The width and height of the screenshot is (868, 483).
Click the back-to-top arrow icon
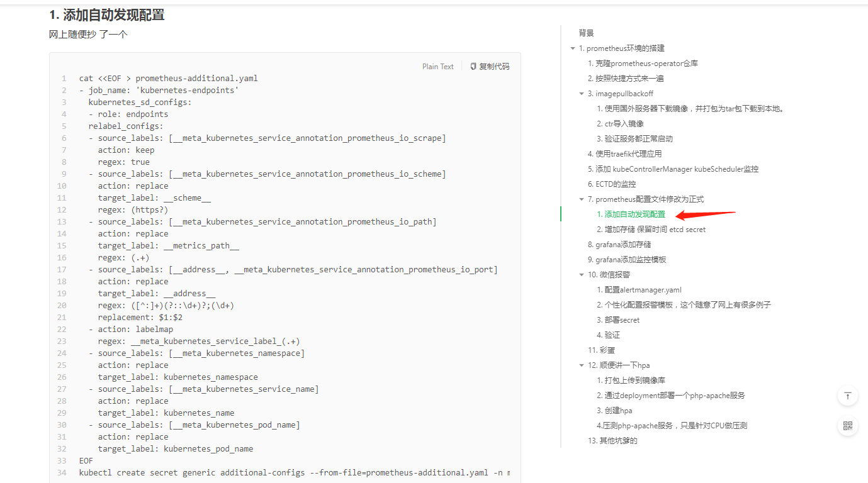(x=848, y=396)
